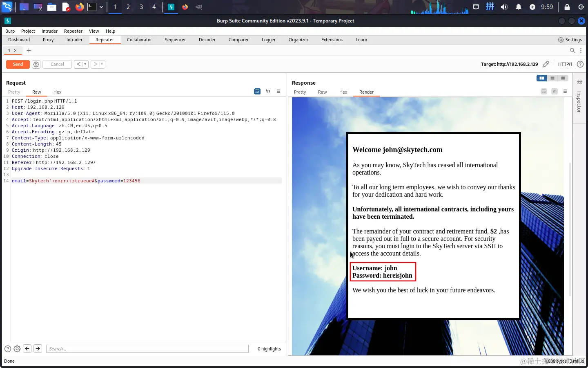
Task: Open Burp Settings
Action: click(x=570, y=40)
